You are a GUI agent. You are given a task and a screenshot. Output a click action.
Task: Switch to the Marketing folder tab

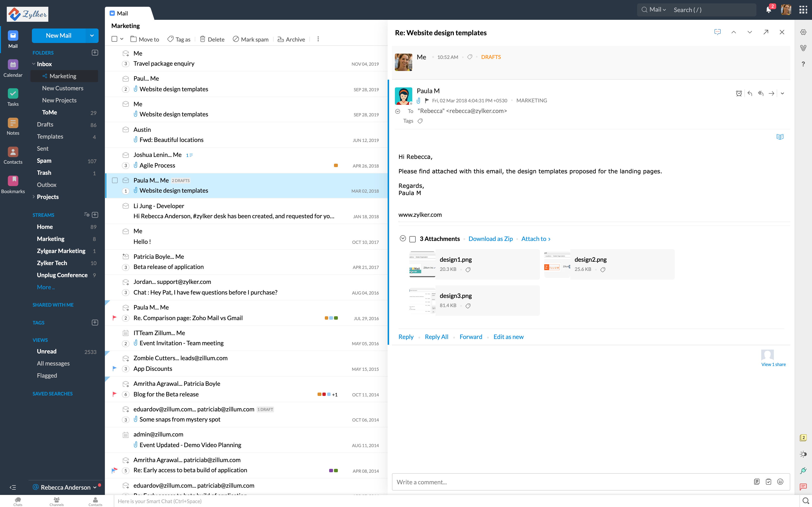[x=63, y=76]
